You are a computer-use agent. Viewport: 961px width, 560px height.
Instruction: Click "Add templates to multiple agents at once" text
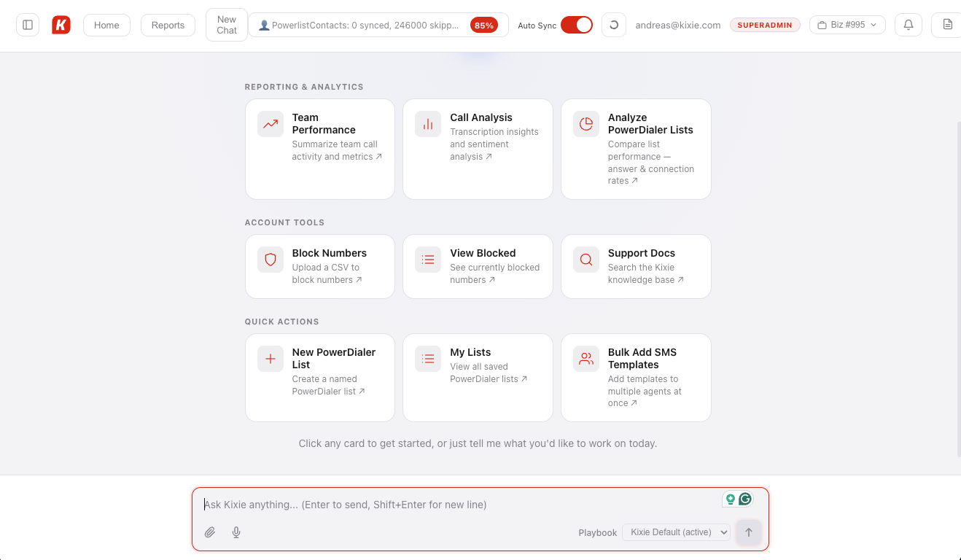pos(645,391)
